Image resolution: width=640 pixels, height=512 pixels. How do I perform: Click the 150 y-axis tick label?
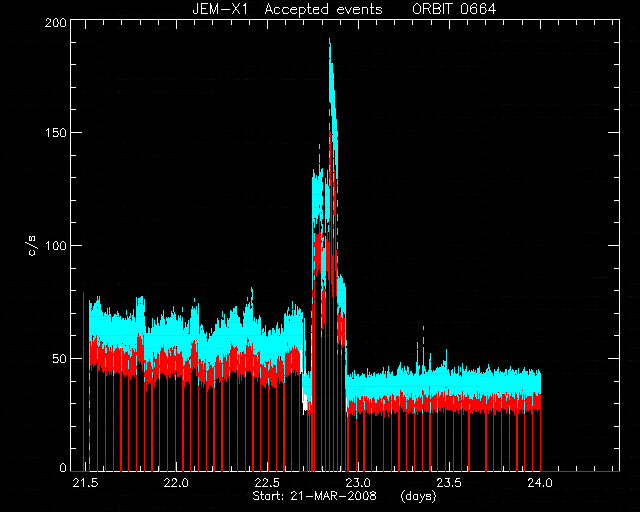[56, 133]
